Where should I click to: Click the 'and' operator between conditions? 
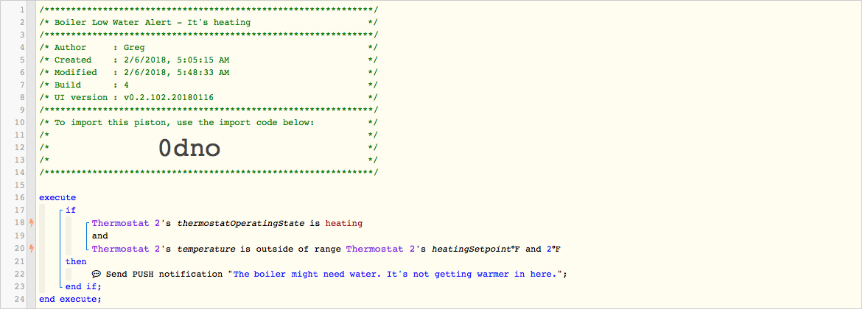click(x=100, y=236)
